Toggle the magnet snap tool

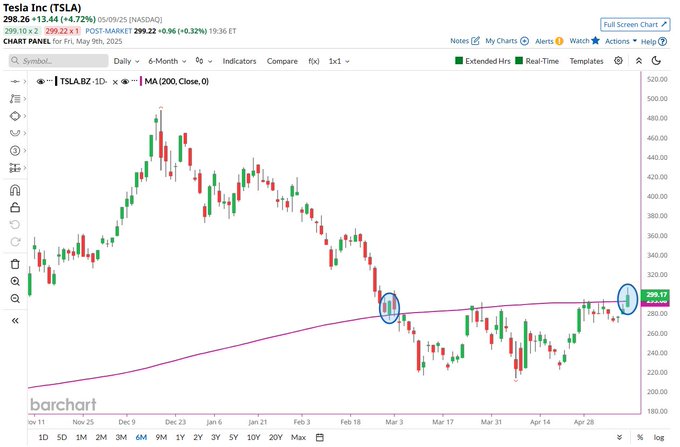coord(15,190)
